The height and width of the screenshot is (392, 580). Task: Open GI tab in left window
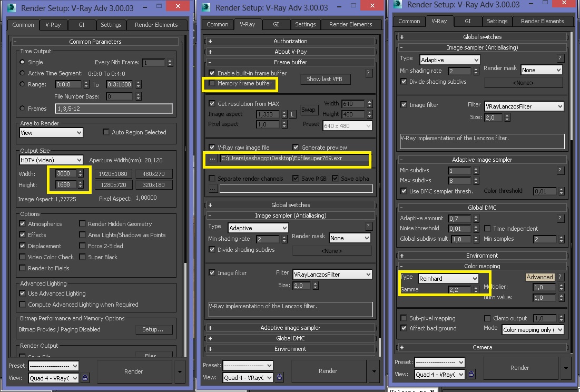(81, 25)
